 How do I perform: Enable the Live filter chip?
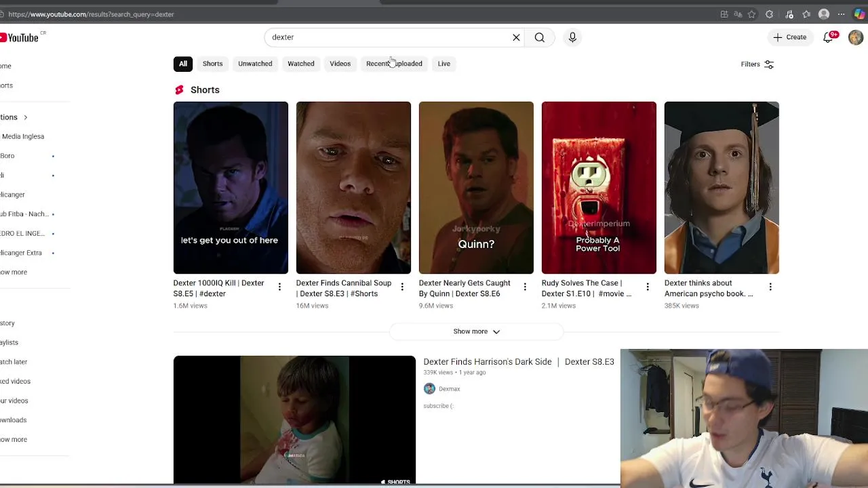pyautogui.click(x=443, y=64)
